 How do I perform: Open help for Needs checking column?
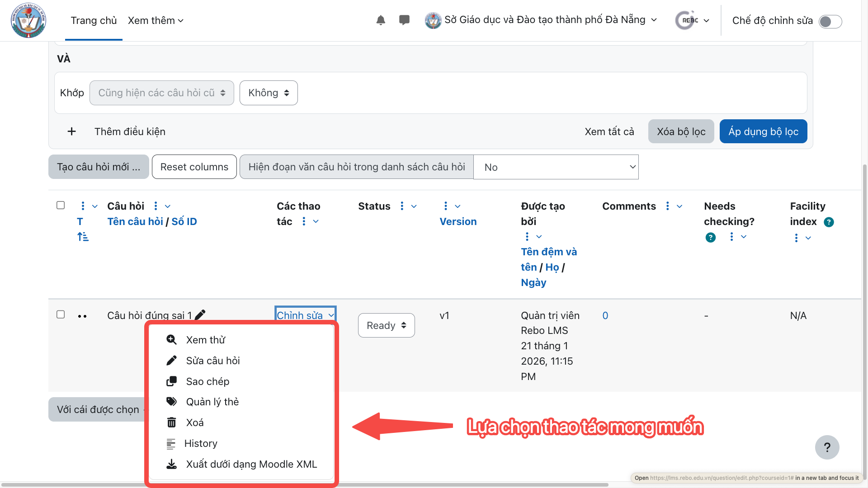click(711, 238)
